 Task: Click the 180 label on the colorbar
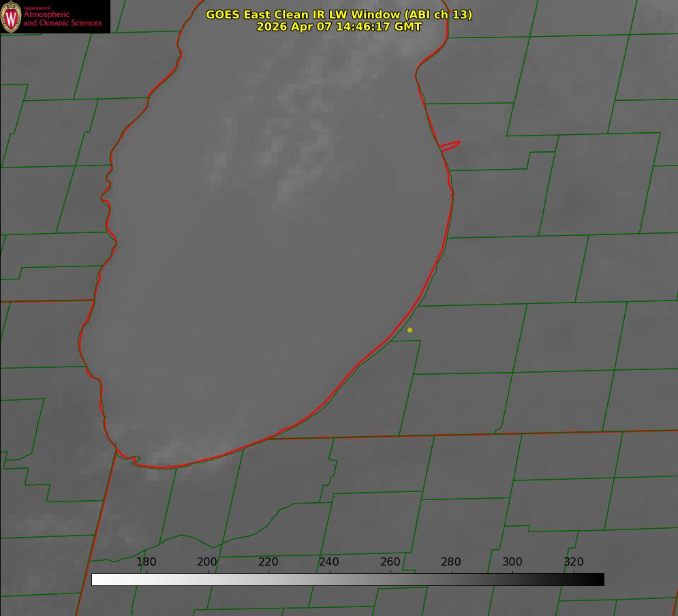(146, 561)
